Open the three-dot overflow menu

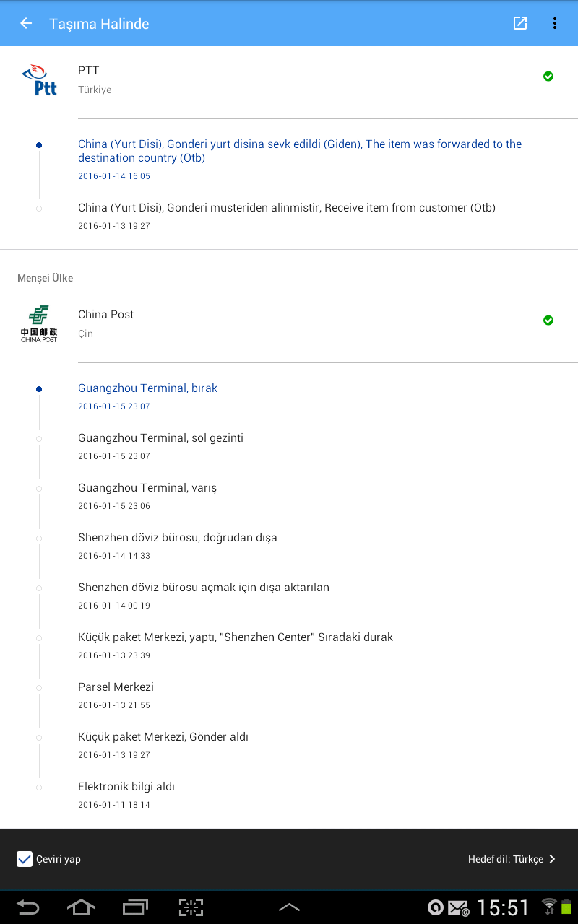pyautogui.click(x=555, y=23)
